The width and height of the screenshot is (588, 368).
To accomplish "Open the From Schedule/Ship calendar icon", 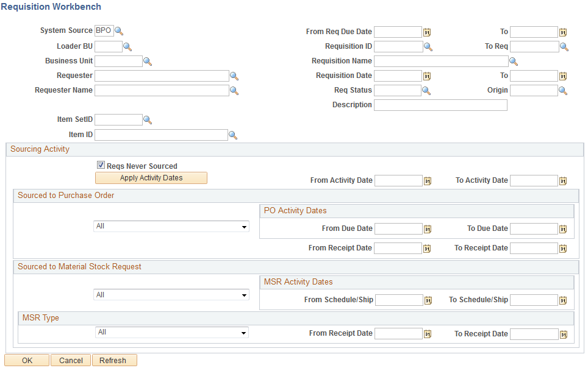I will 429,299.
